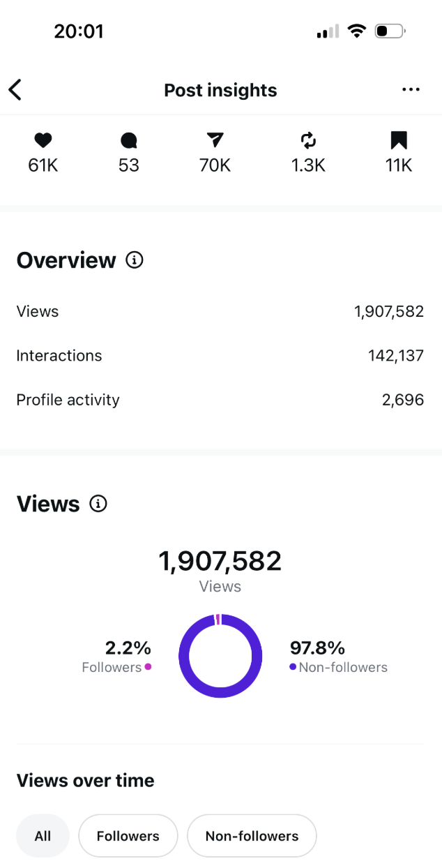
Task: Open the Views section info icon
Action: 99,504
